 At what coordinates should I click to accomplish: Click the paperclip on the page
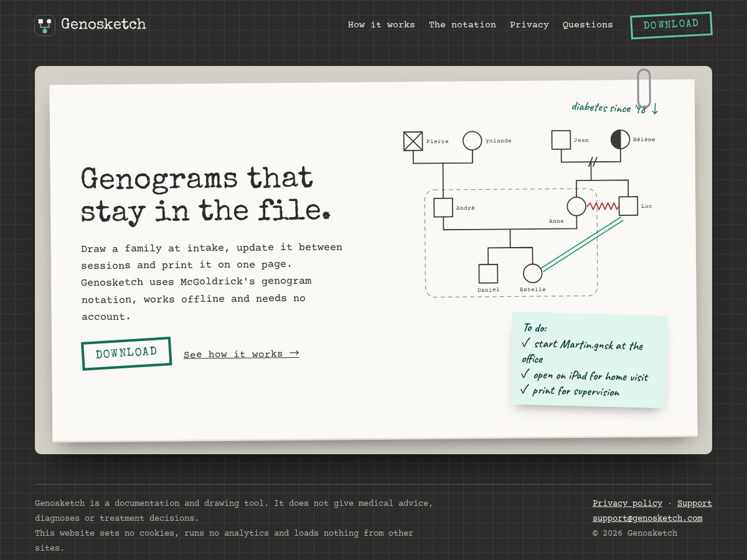coord(644,88)
